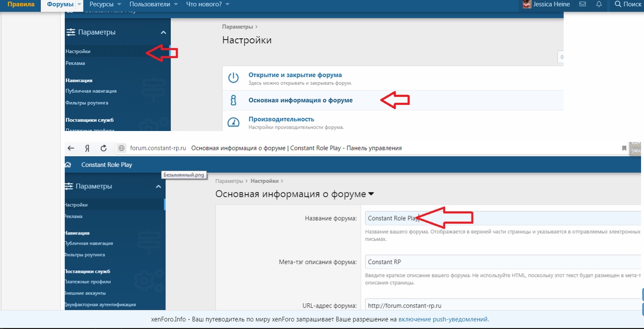Click the power icon for forum open/close

click(x=233, y=78)
